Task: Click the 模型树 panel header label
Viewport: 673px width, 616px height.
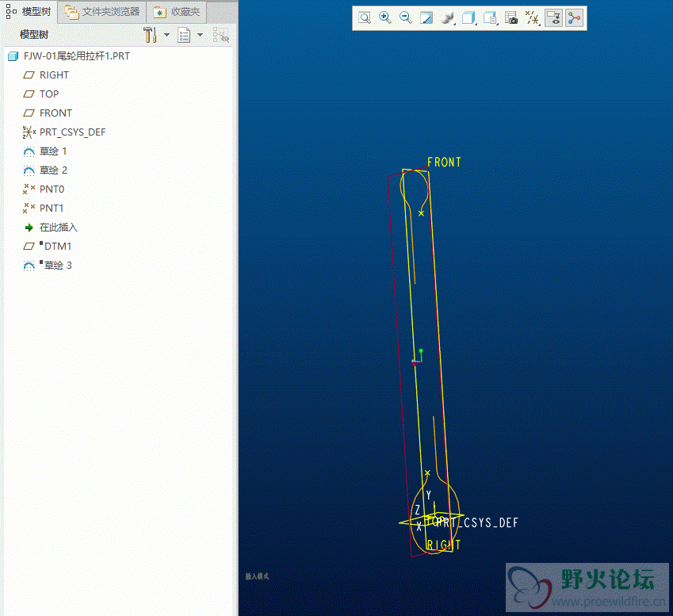Action: tap(34, 35)
